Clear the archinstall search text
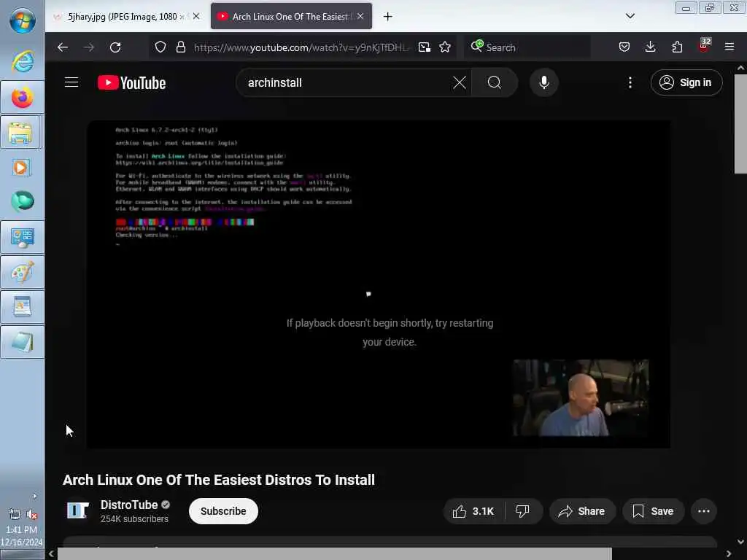Screen dimensions: 747x560 [x=460, y=82]
